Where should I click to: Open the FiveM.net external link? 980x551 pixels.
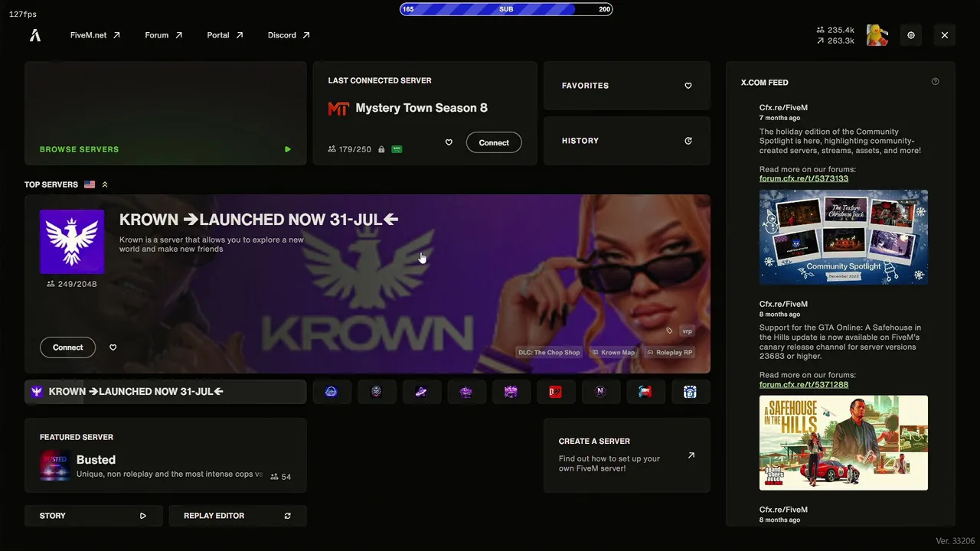tap(95, 35)
